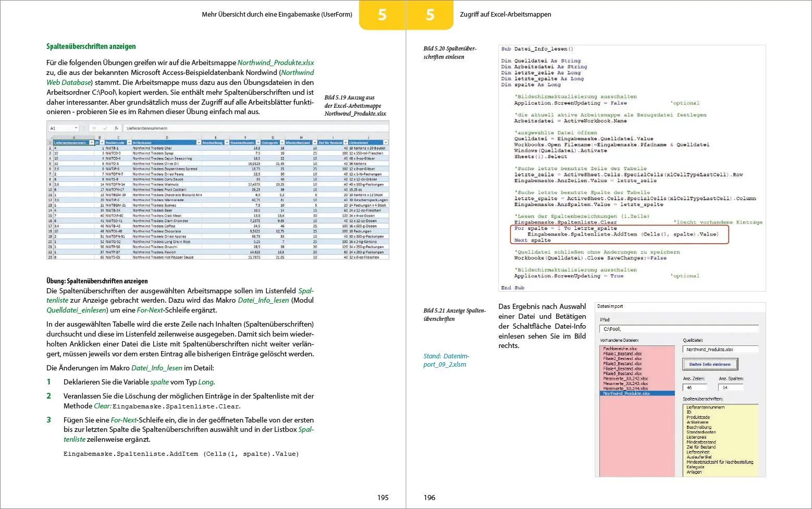Select cell Northwind Traders Hot Pepper Sauce
The image size is (812, 509).
[167, 257]
